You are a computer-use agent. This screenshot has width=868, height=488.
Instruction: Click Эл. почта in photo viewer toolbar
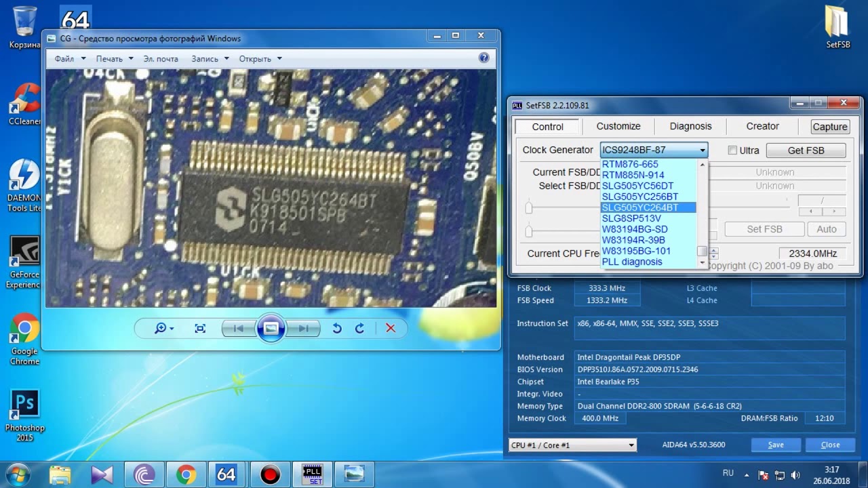click(x=161, y=59)
